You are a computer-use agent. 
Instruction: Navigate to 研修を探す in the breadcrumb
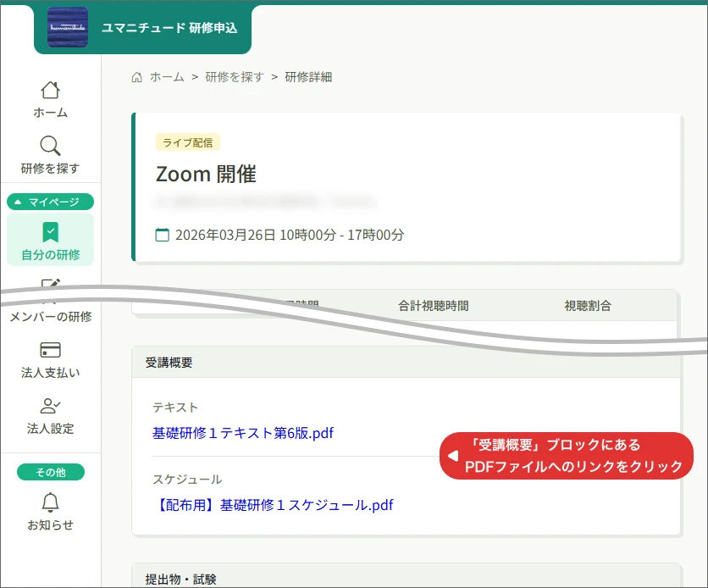pyautogui.click(x=235, y=77)
